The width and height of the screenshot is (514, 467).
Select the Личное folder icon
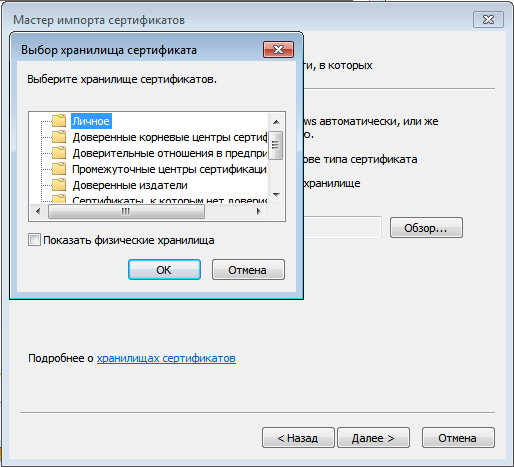click(59, 121)
